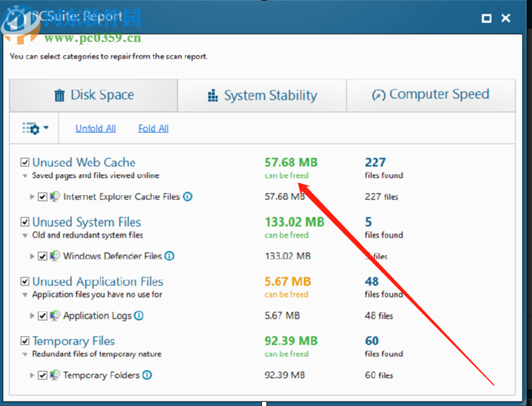Collapse the Unused Web Cache section arrow
This screenshot has width=532, height=406.
pos(25,176)
